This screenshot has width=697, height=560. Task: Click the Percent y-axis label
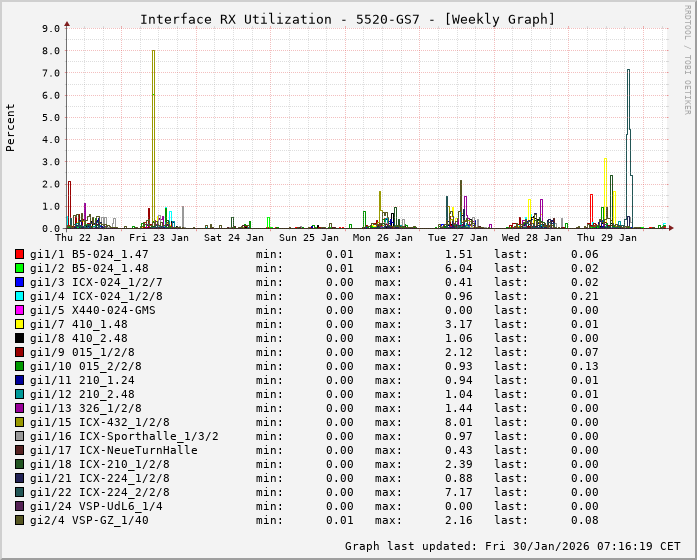pos(11,127)
